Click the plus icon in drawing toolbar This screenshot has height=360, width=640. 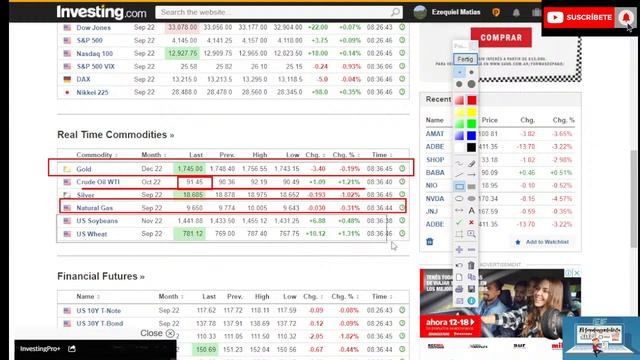pyautogui.click(x=459, y=249)
